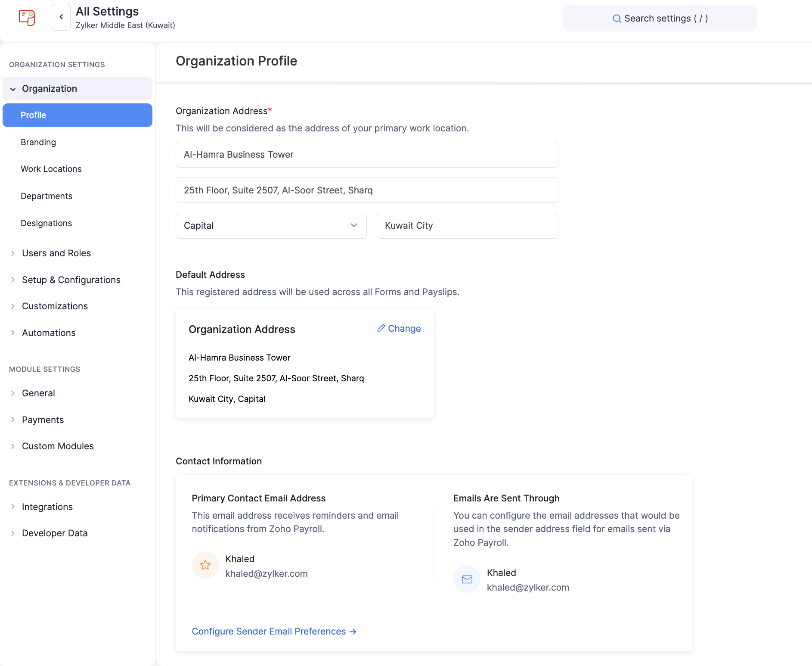Click the Al-Hamra Business Tower address field
The image size is (812, 666).
(366, 155)
